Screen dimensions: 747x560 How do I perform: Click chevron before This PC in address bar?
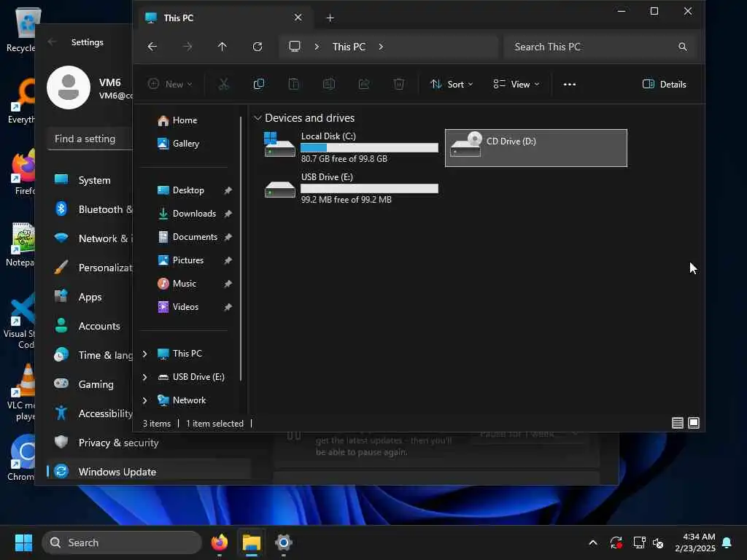click(x=317, y=47)
